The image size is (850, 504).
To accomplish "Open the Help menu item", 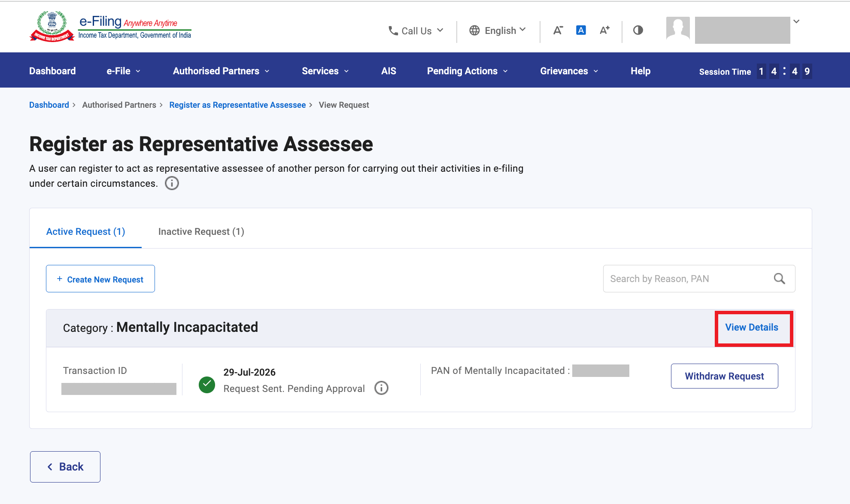I will [641, 71].
